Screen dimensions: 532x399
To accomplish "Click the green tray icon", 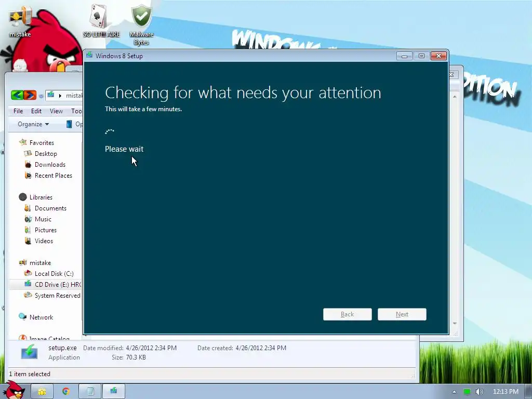I will click(x=467, y=392).
